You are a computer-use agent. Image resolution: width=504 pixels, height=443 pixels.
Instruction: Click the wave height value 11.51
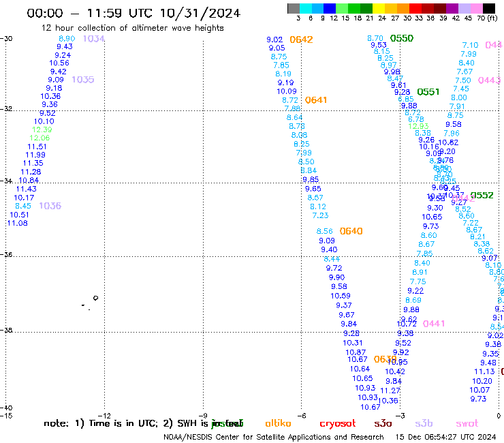coord(37,147)
